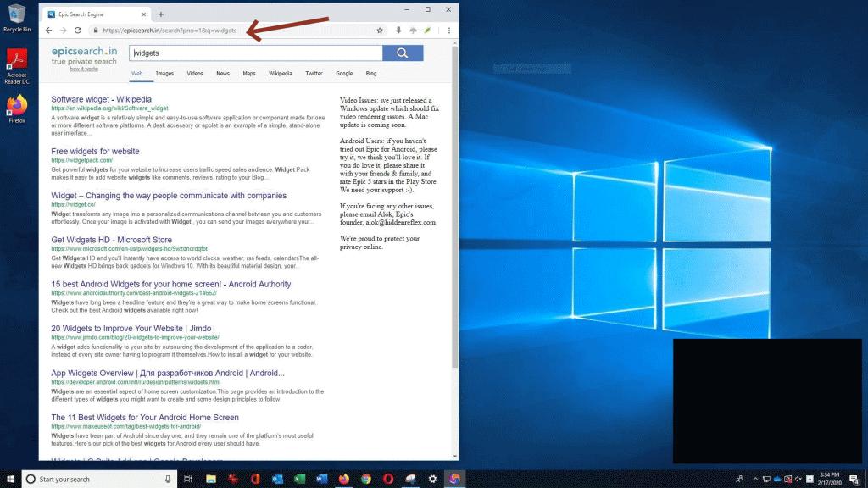
Task: Open '20 Widgets to Improve Your Website' result
Action: click(131, 328)
